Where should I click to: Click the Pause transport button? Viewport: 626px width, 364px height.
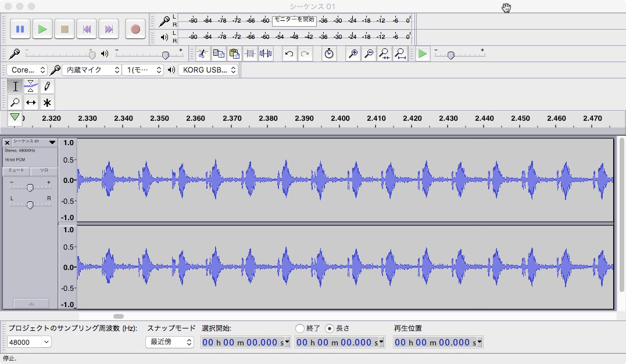[x=20, y=29]
